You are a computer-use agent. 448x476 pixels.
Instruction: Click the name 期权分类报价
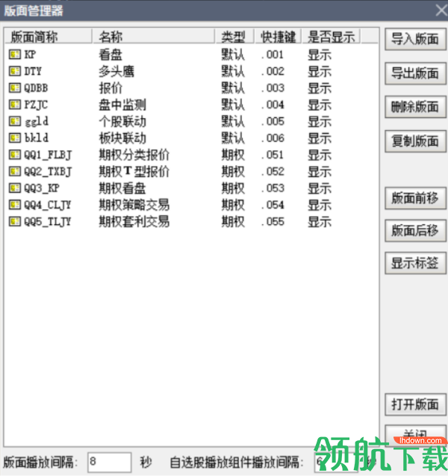[134, 155]
